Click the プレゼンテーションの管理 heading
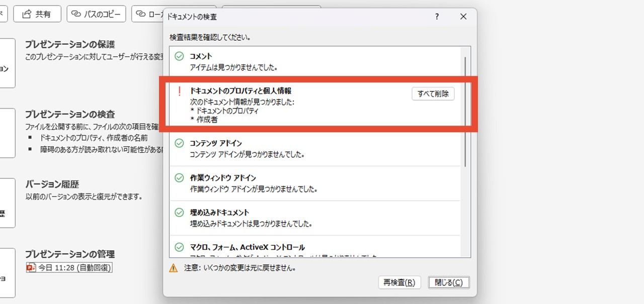Screen dimensions: 644x304 point(70,254)
